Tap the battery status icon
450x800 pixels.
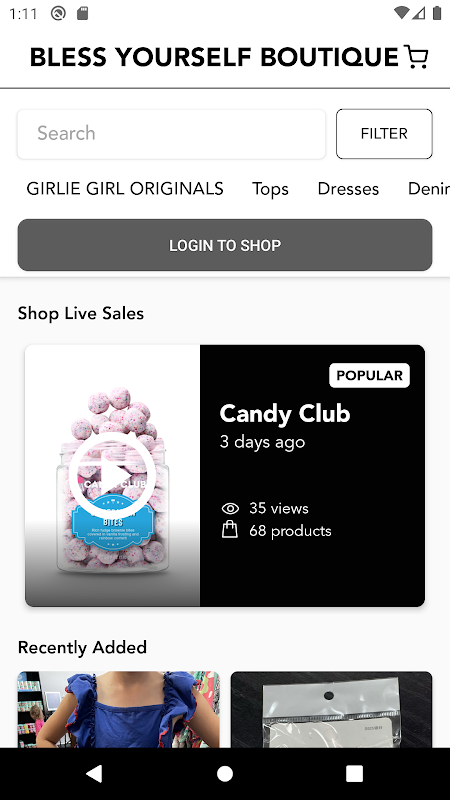[x=437, y=13]
